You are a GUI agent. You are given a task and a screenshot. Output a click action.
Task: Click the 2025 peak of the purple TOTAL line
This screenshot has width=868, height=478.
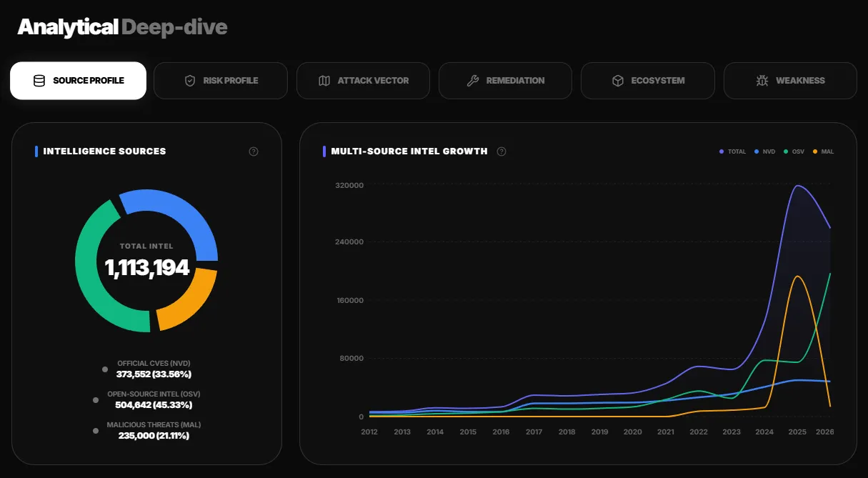(x=797, y=186)
